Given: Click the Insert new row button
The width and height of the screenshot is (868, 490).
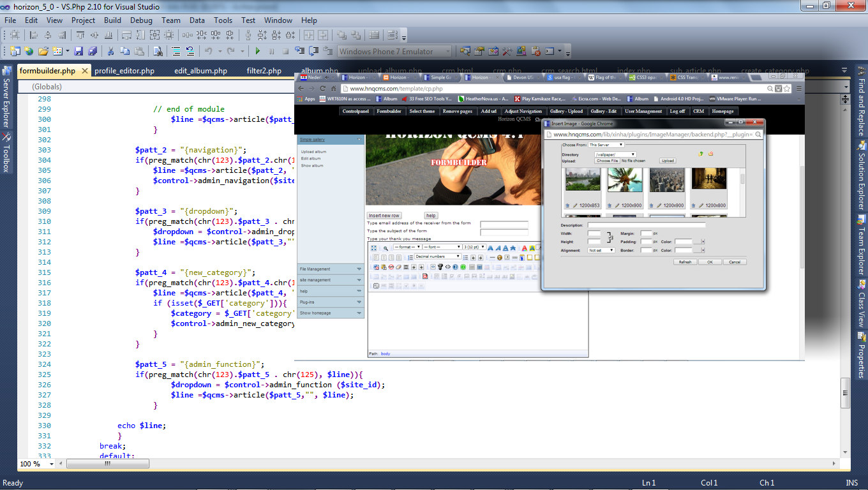Looking at the screenshot, I should tap(384, 216).
